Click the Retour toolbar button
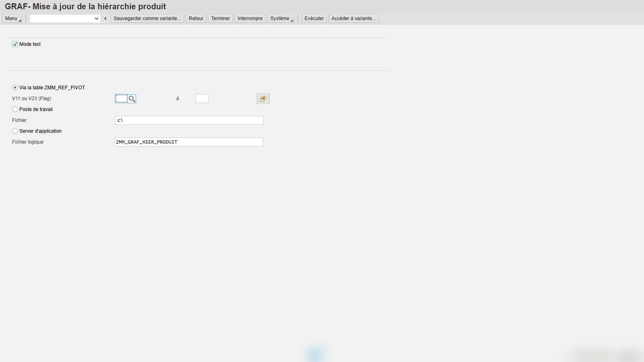This screenshot has width=644, height=362. pos(196,19)
